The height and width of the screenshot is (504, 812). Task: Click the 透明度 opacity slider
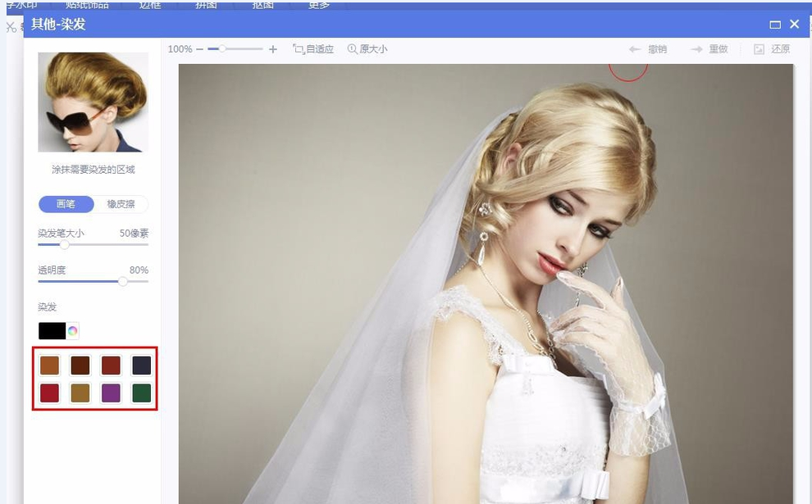(x=94, y=281)
